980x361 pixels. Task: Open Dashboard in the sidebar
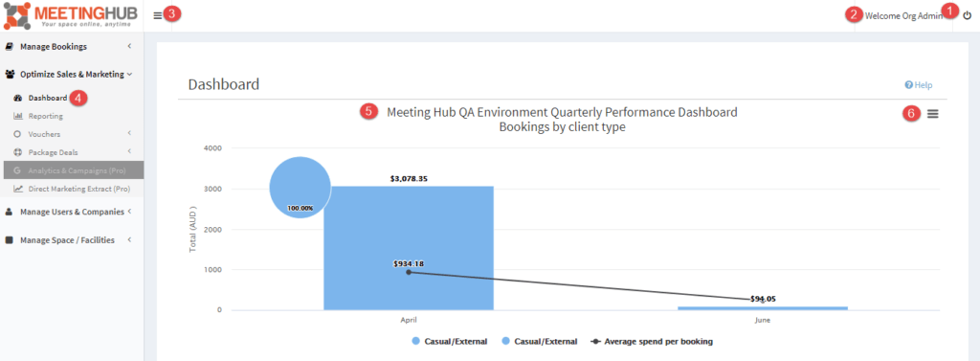point(48,99)
